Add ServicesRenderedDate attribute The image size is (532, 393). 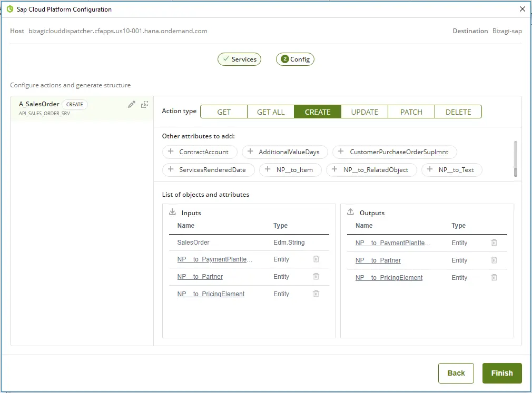pyautogui.click(x=208, y=170)
